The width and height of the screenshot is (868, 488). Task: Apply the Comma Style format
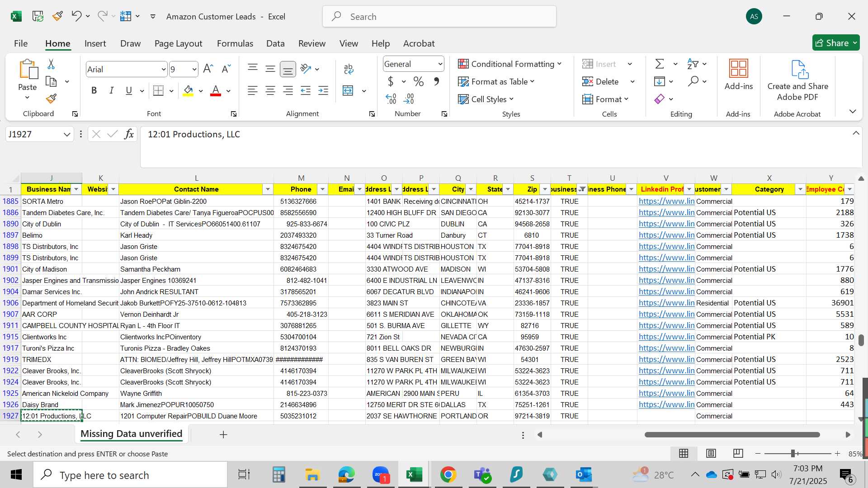point(436,81)
